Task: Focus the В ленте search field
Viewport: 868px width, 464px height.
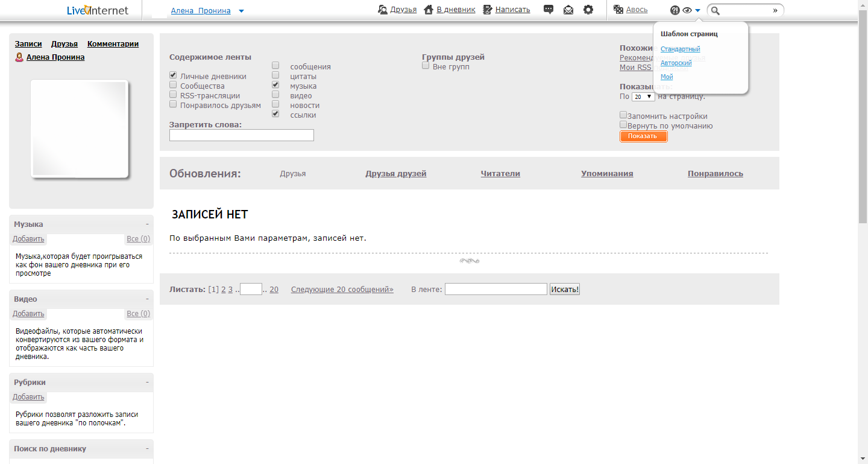Action: [496, 290]
